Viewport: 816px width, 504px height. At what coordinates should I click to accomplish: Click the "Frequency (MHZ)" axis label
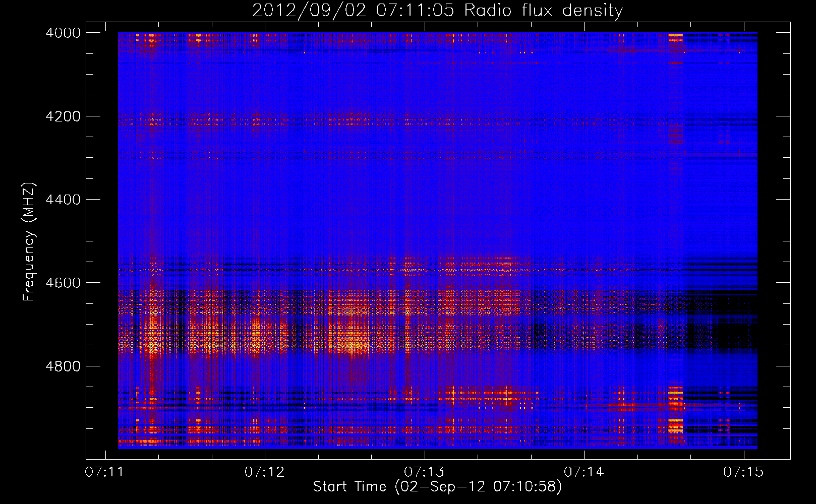click(29, 242)
